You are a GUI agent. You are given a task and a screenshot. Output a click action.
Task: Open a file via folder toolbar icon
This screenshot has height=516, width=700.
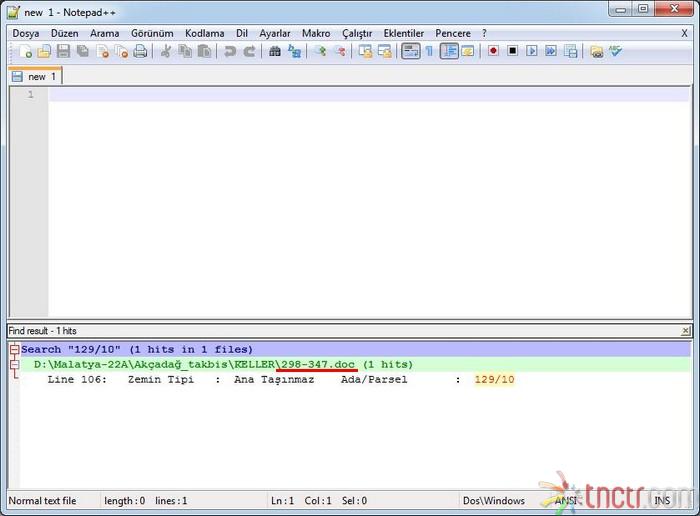tap(44, 51)
